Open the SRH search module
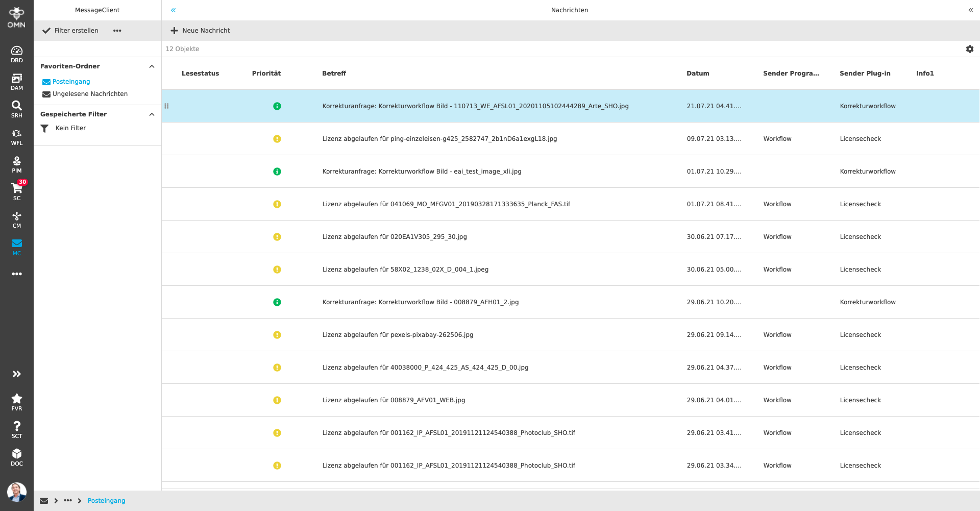 point(17,109)
